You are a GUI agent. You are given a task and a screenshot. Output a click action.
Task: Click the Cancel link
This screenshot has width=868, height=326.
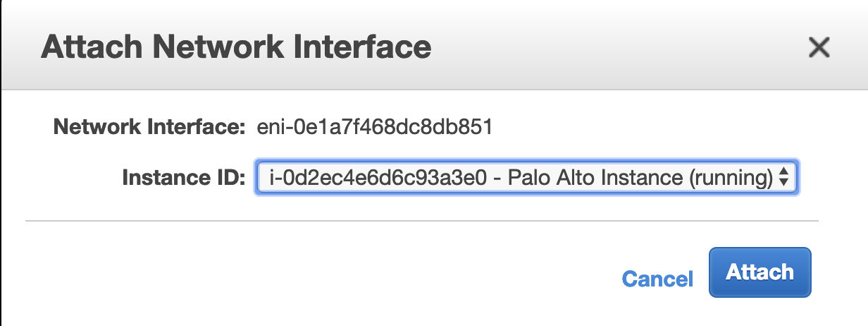(657, 279)
